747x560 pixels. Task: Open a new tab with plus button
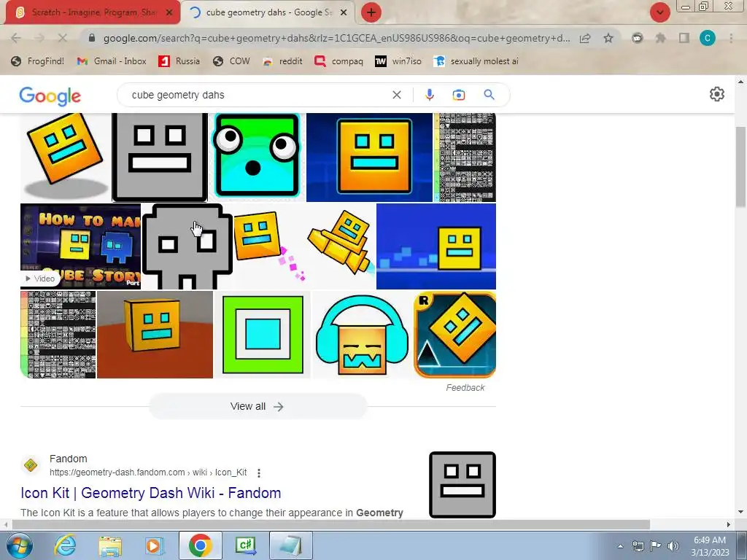(371, 12)
